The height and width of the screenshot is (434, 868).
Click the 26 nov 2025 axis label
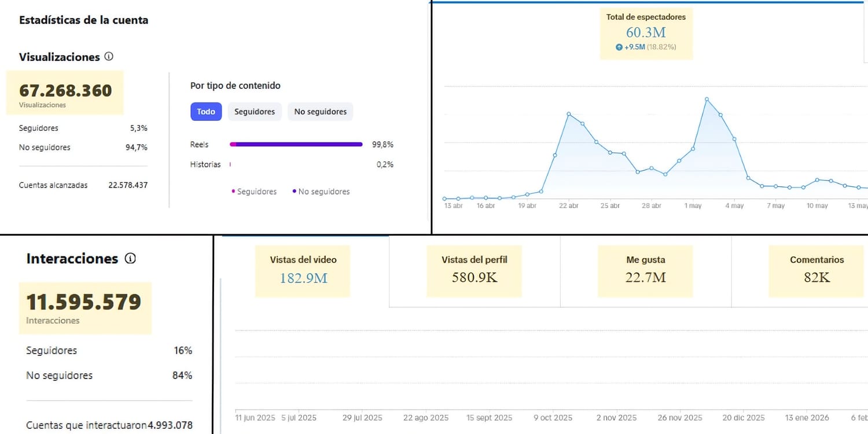pos(680,418)
